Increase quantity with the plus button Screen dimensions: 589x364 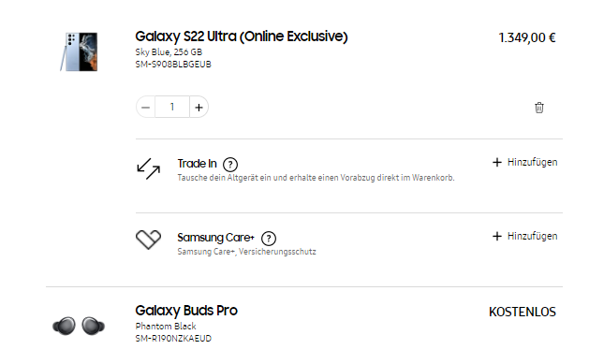(x=199, y=108)
